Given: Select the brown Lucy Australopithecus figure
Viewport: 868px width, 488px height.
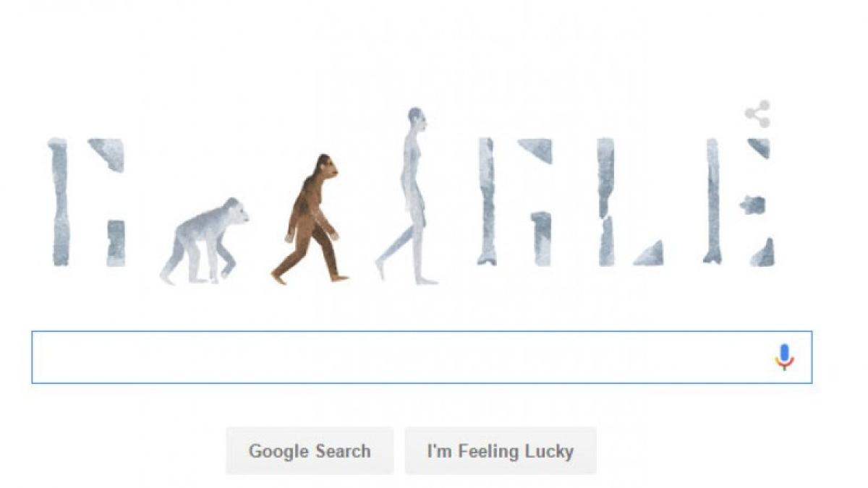Looking at the screenshot, I should click(x=311, y=219).
